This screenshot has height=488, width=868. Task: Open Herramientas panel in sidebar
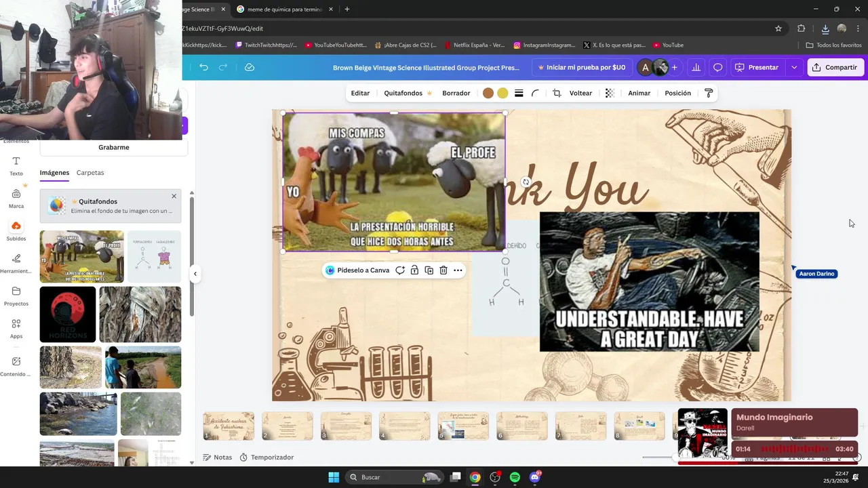click(x=16, y=264)
